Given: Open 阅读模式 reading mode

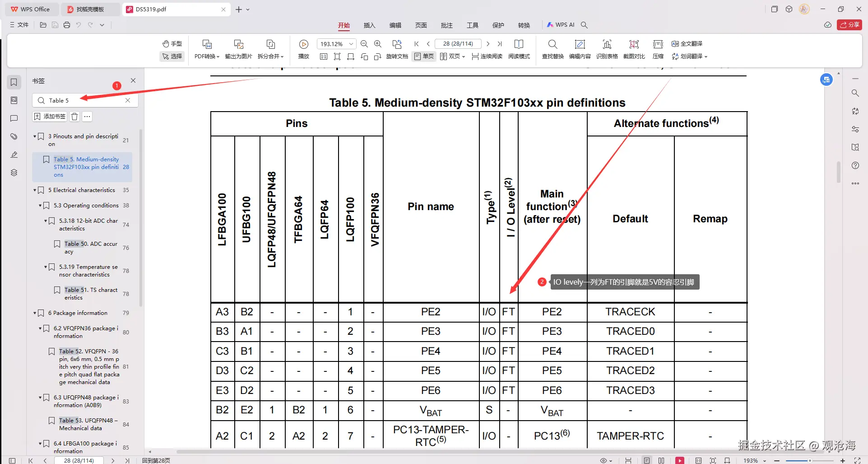Looking at the screenshot, I should pyautogui.click(x=519, y=49).
